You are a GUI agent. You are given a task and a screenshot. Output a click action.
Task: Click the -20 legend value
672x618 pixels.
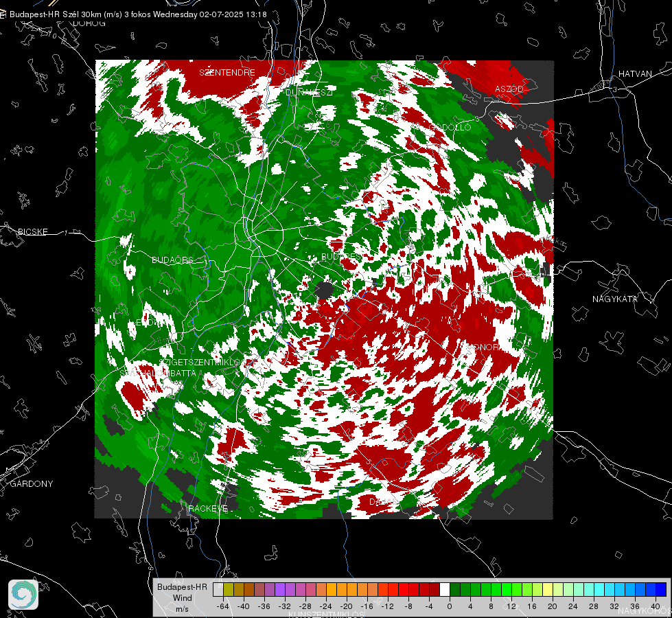346,606
